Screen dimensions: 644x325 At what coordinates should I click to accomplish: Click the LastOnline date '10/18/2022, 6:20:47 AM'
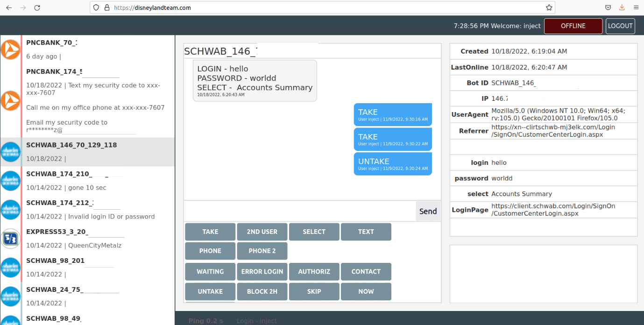(529, 67)
